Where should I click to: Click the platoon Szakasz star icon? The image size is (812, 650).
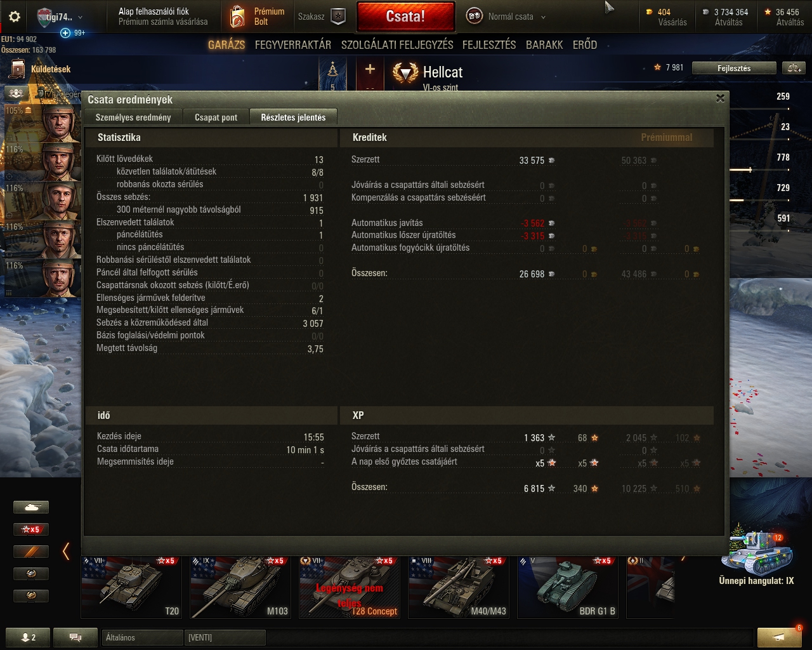(x=338, y=17)
